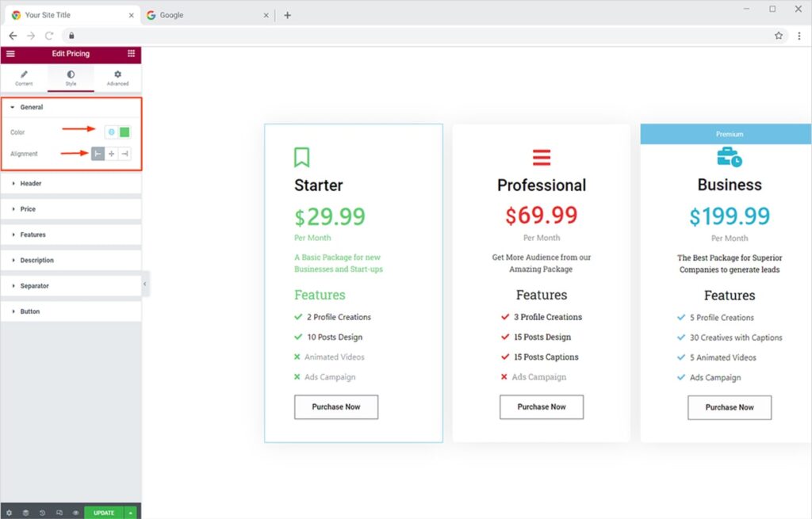Click the green UPDATE button
Image resolution: width=812 pixels, height=519 pixels.
pyautogui.click(x=104, y=513)
